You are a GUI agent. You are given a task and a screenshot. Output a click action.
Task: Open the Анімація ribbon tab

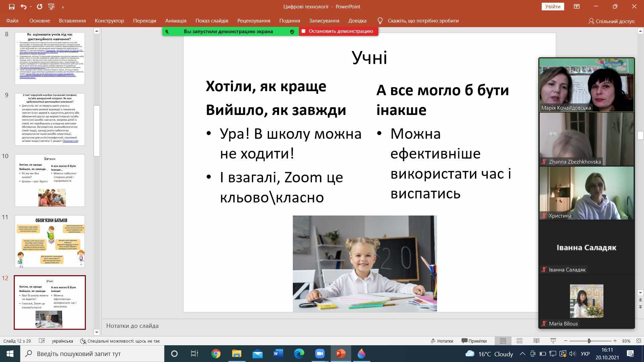click(175, 21)
